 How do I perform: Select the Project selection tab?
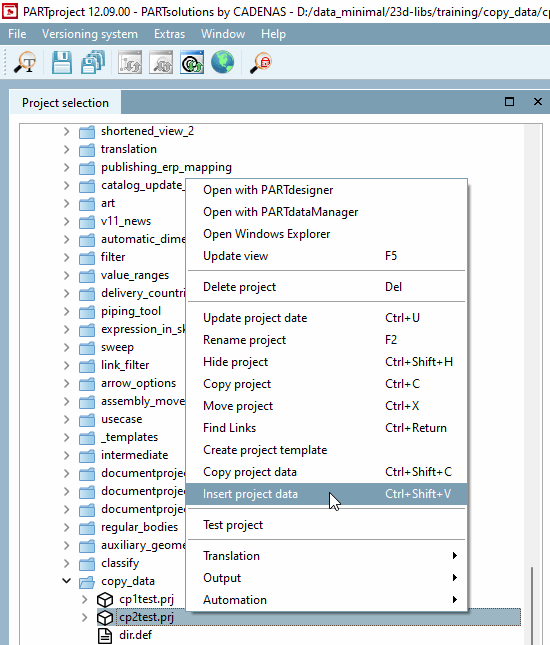[x=65, y=102]
